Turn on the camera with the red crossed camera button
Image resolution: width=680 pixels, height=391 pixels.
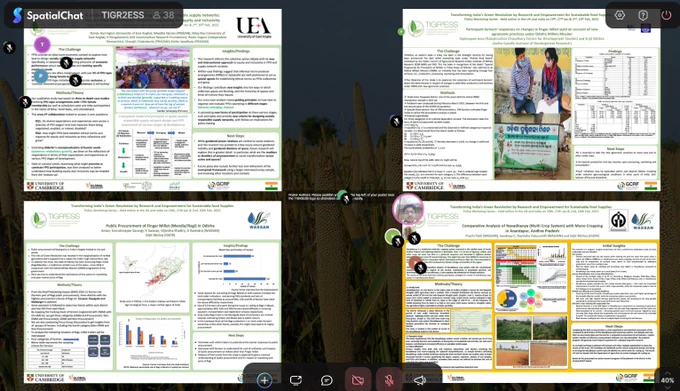click(358, 380)
